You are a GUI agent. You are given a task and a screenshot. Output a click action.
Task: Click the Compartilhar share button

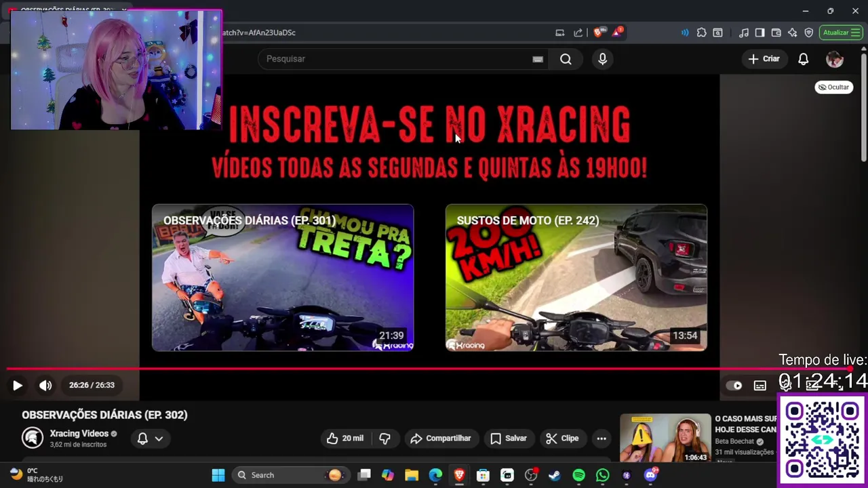[x=440, y=439]
